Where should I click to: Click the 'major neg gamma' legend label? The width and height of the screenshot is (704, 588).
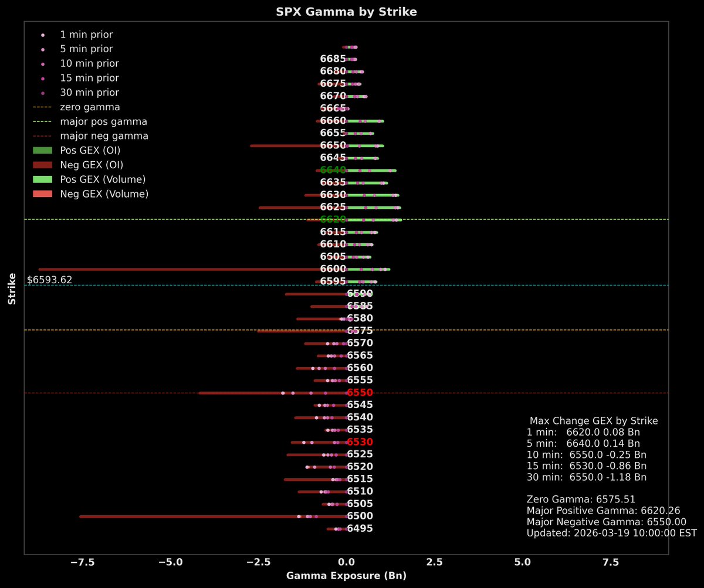(104, 136)
